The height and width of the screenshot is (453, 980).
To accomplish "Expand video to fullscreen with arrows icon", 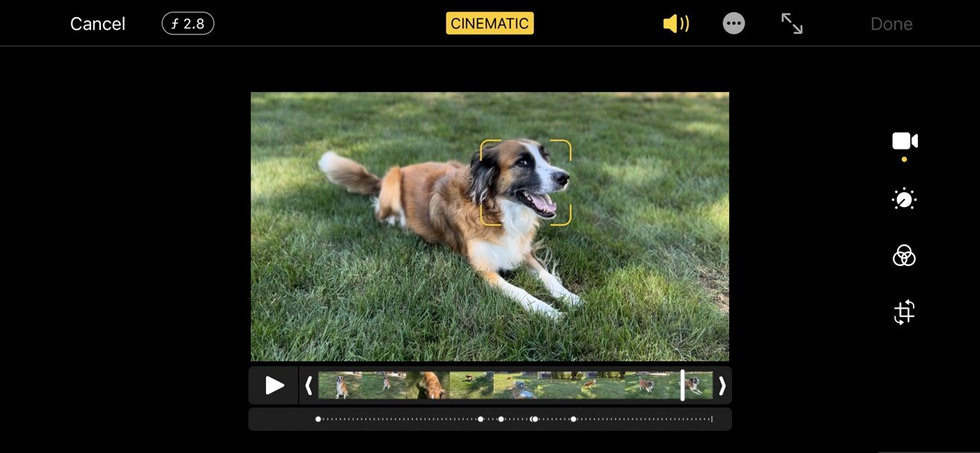I will (x=792, y=24).
